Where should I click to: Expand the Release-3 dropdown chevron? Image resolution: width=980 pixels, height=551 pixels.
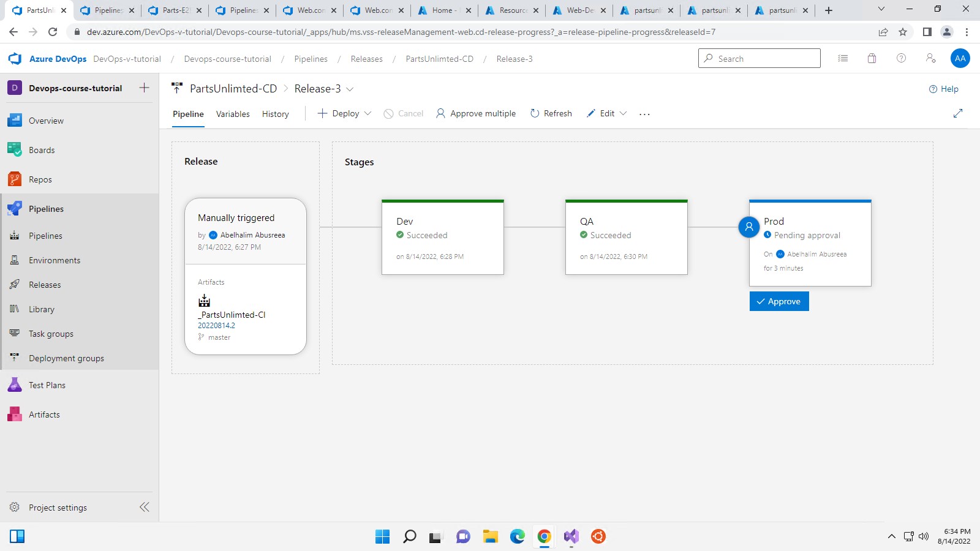[350, 89]
